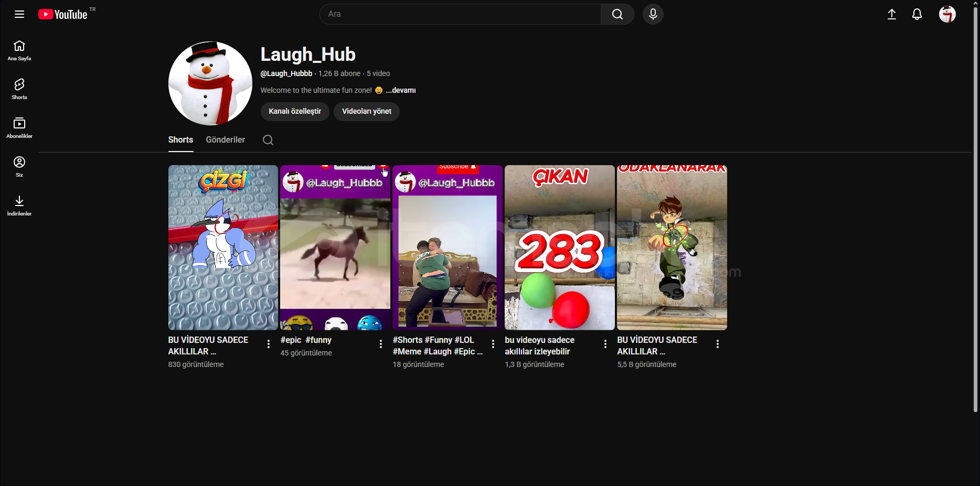Open options menu for 830 görüntüleme short
Viewport: 980px width, 486px height.
tap(269, 344)
